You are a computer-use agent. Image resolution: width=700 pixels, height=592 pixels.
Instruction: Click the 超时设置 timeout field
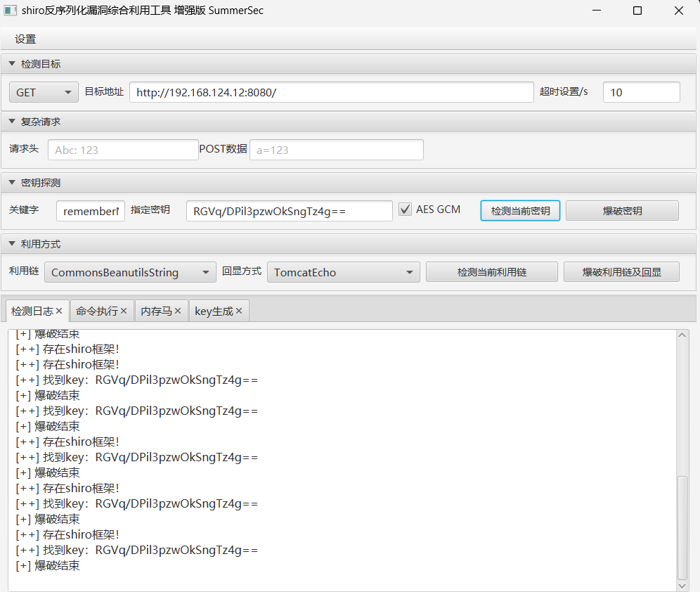click(641, 92)
